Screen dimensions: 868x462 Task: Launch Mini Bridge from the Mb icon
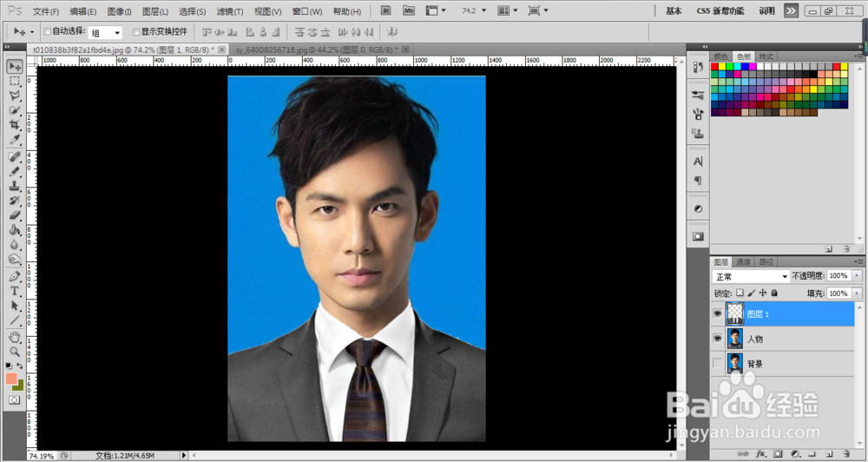coord(409,10)
